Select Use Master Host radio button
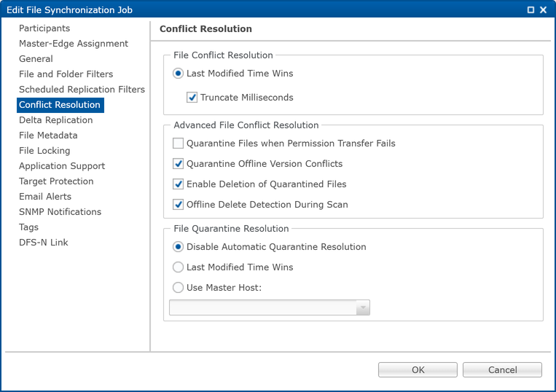556x392 pixels. 178,288
